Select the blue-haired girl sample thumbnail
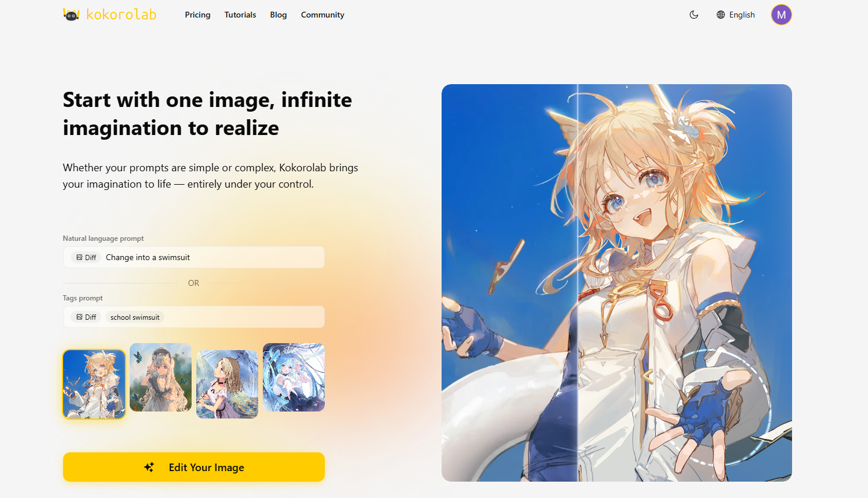This screenshot has width=868, height=498. (294, 378)
